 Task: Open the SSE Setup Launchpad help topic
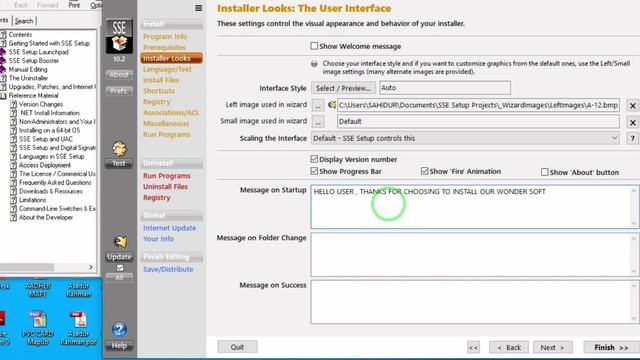point(38,52)
